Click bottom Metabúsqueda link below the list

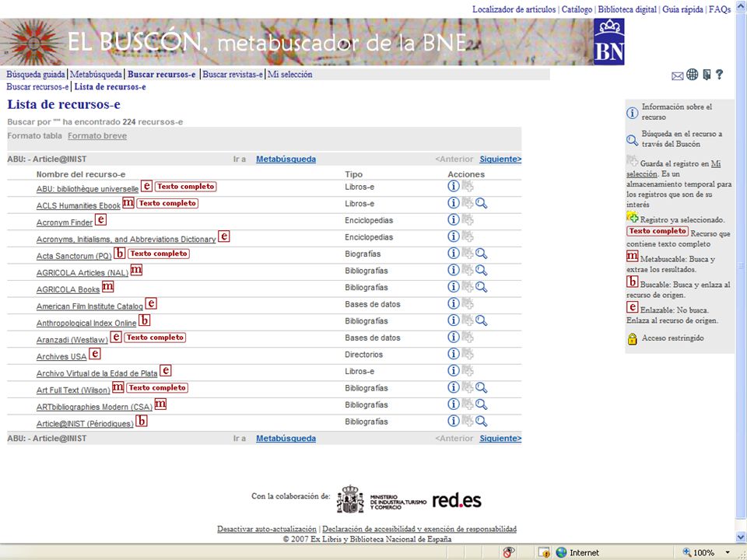click(x=286, y=438)
